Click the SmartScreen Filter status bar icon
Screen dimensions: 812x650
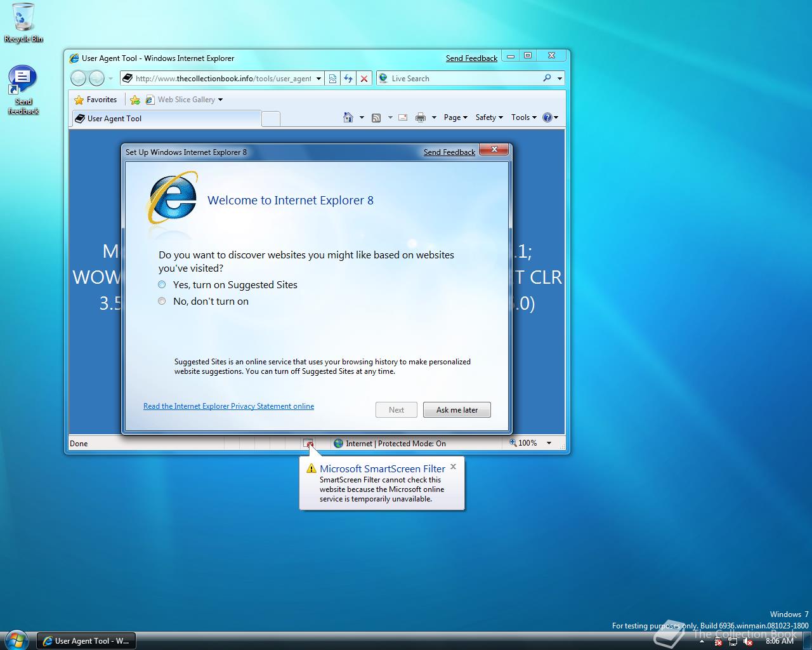pyautogui.click(x=308, y=443)
